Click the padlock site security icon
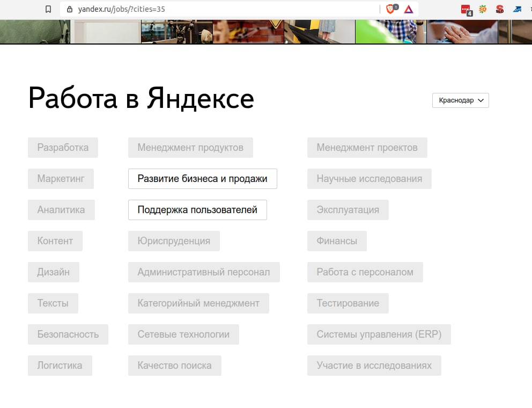This screenshot has width=532, height=408. (70, 9)
